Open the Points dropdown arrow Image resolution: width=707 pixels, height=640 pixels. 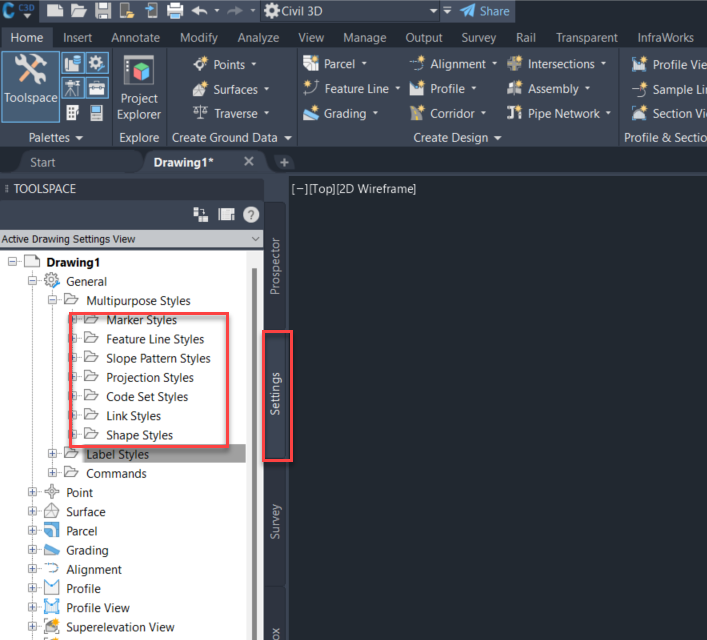254,64
